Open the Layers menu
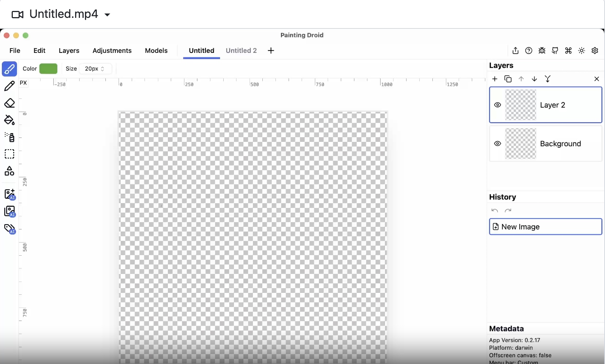 point(69,51)
